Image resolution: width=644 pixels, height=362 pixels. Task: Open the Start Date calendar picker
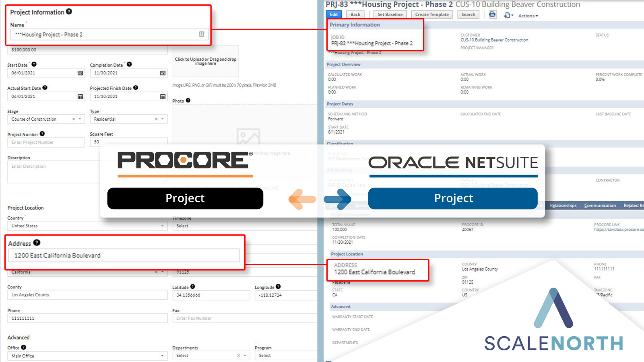[80, 73]
